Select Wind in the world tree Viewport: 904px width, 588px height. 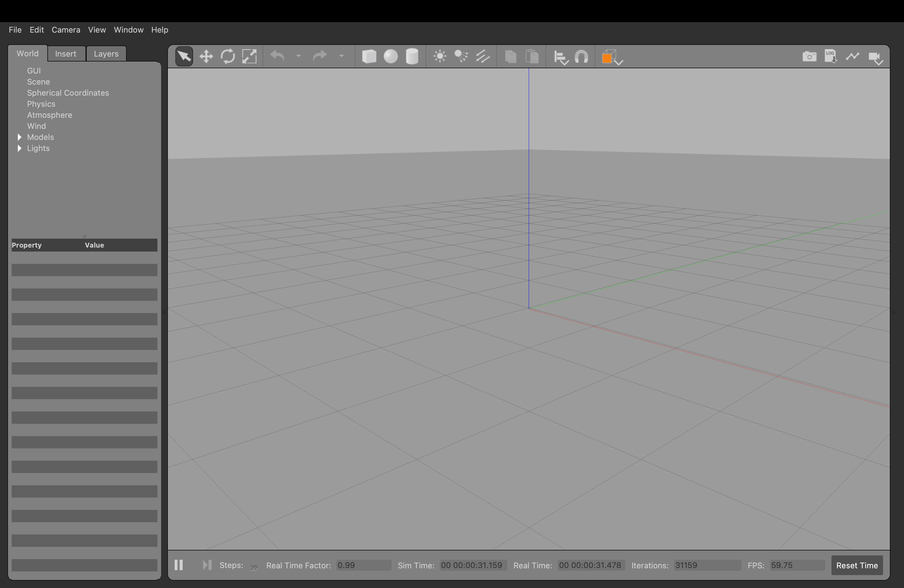click(x=37, y=126)
